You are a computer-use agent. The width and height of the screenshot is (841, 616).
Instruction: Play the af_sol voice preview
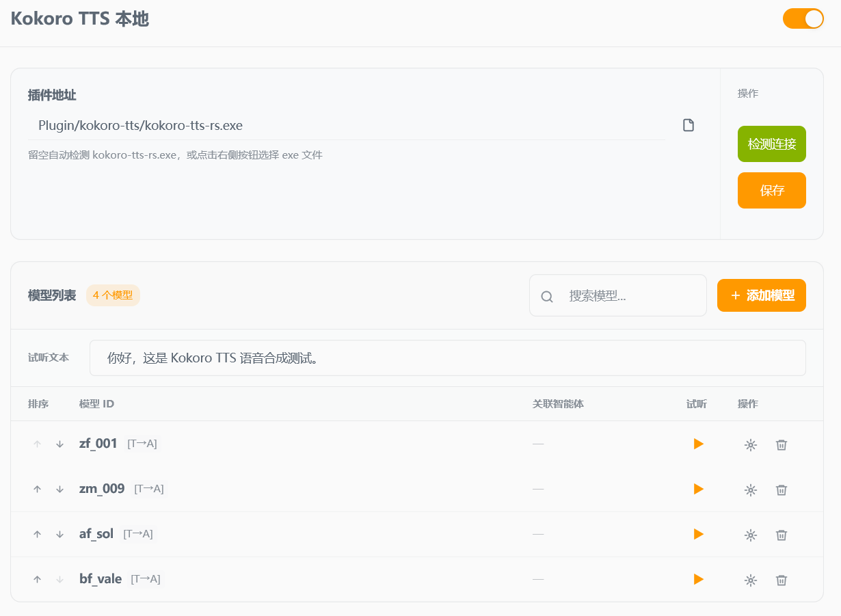698,534
